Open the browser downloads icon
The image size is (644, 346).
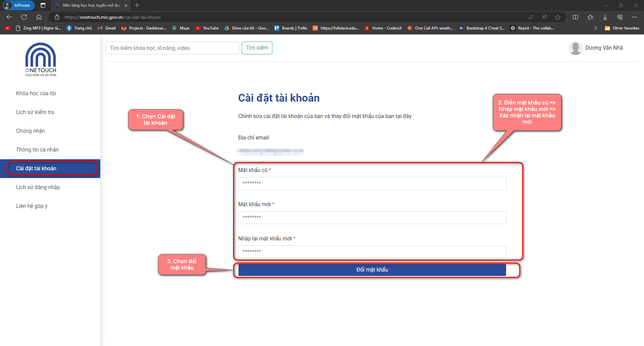tap(605, 17)
